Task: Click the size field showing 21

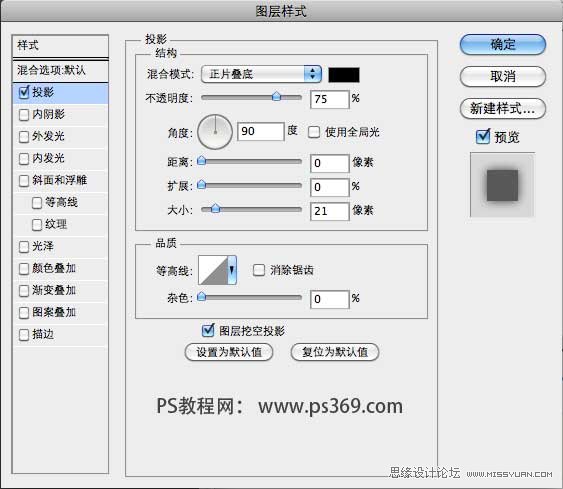Action: pyautogui.click(x=329, y=211)
